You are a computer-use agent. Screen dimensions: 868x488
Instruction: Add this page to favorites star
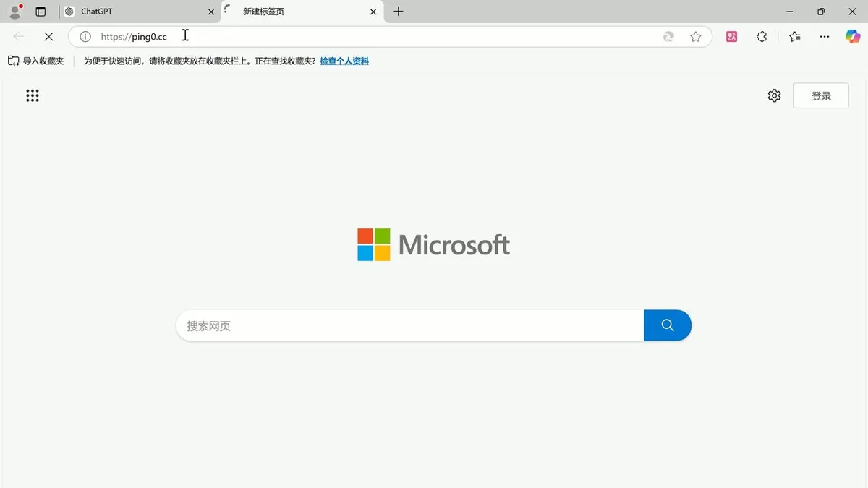point(695,36)
